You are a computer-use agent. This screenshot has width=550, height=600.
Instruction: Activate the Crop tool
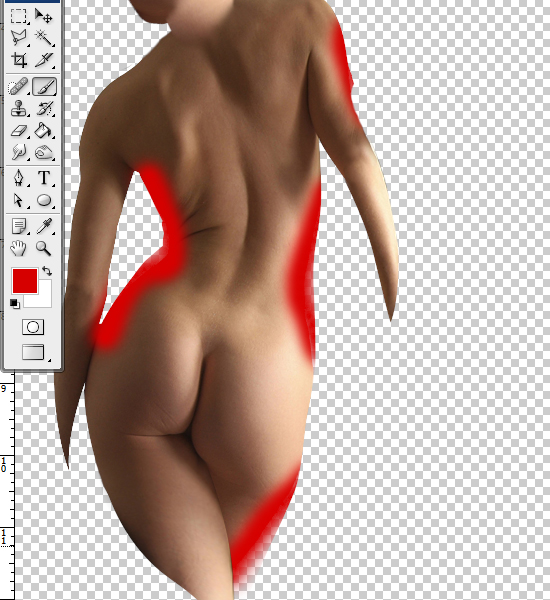(x=18, y=60)
